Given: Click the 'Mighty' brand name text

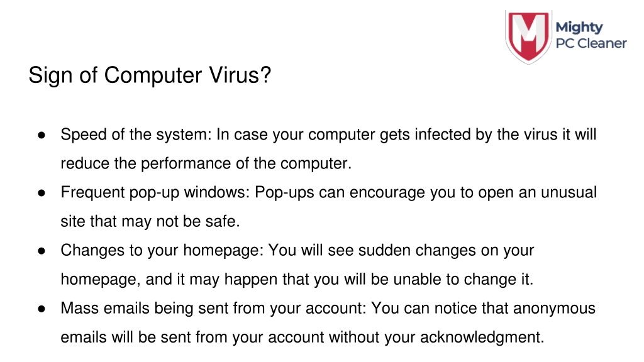Looking at the screenshot, I should click(579, 28).
